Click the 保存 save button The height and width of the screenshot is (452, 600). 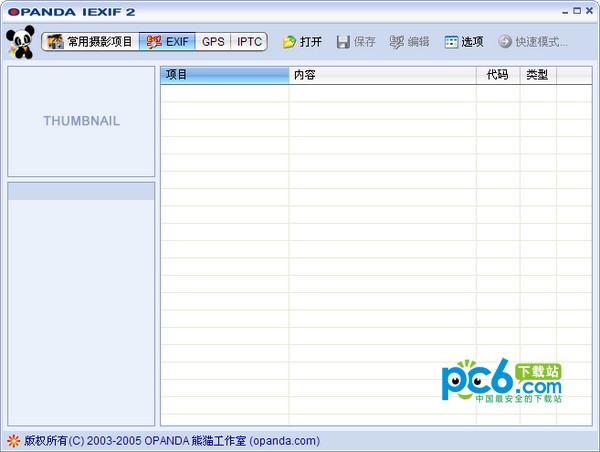(x=356, y=42)
